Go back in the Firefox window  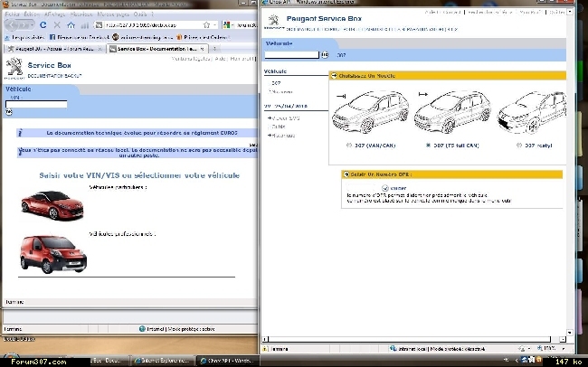(x=12, y=25)
